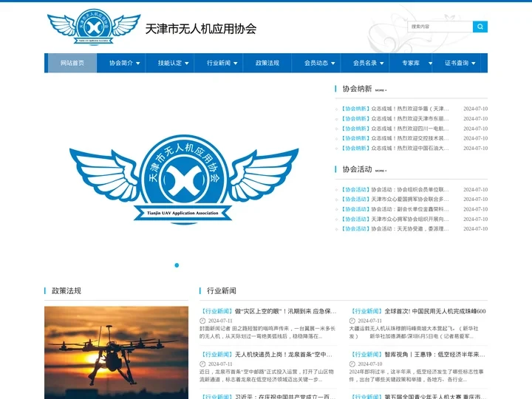This screenshot has height=399, width=532.
Task: Go to 网站首页 in the navigation bar
Action: pos(72,63)
